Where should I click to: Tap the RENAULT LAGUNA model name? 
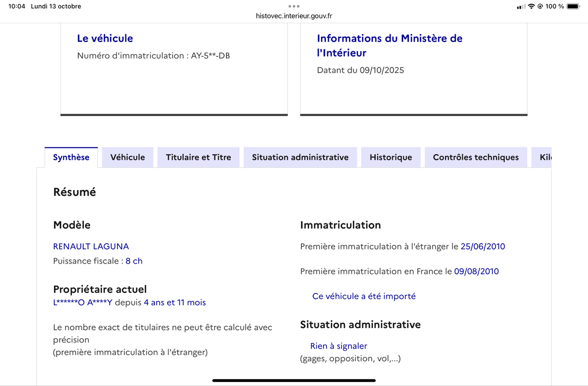(91, 246)
